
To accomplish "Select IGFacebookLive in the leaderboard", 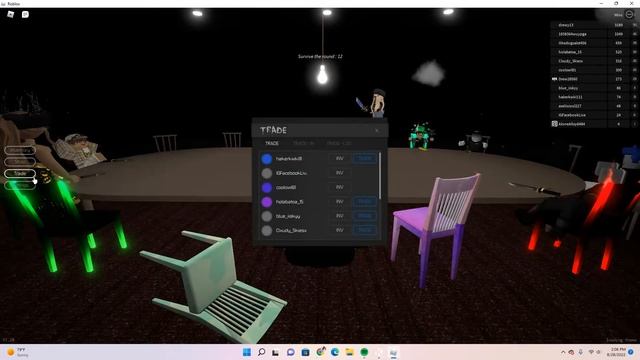I will coord(595,115).
